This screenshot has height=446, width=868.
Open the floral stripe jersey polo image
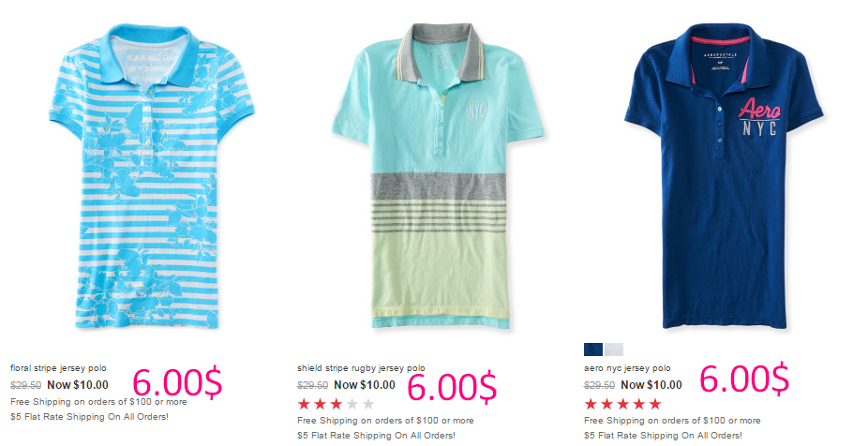pos(151,176)
